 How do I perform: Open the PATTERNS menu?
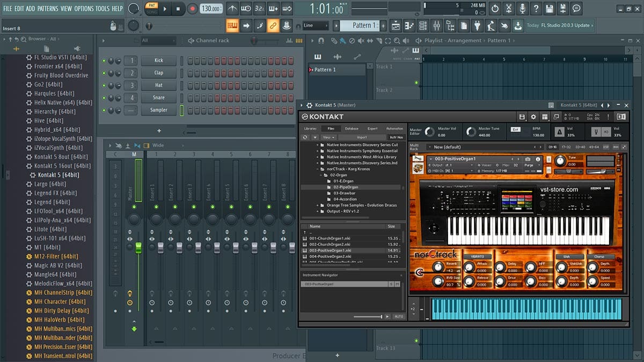click(48, 9)
